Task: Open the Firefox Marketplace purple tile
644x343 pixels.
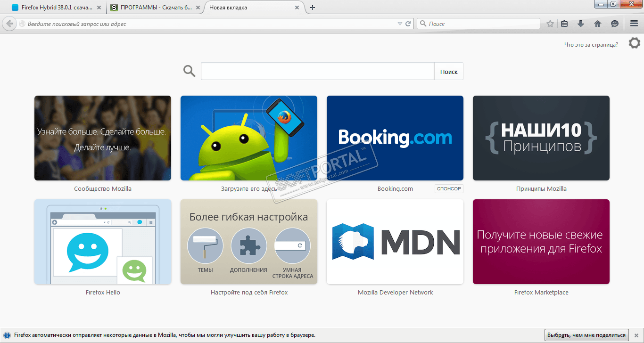Action: click(x=541, y=242)
